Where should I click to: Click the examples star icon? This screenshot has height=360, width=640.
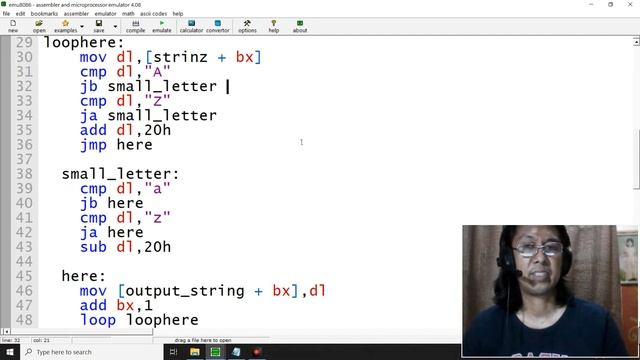point(65,26)
